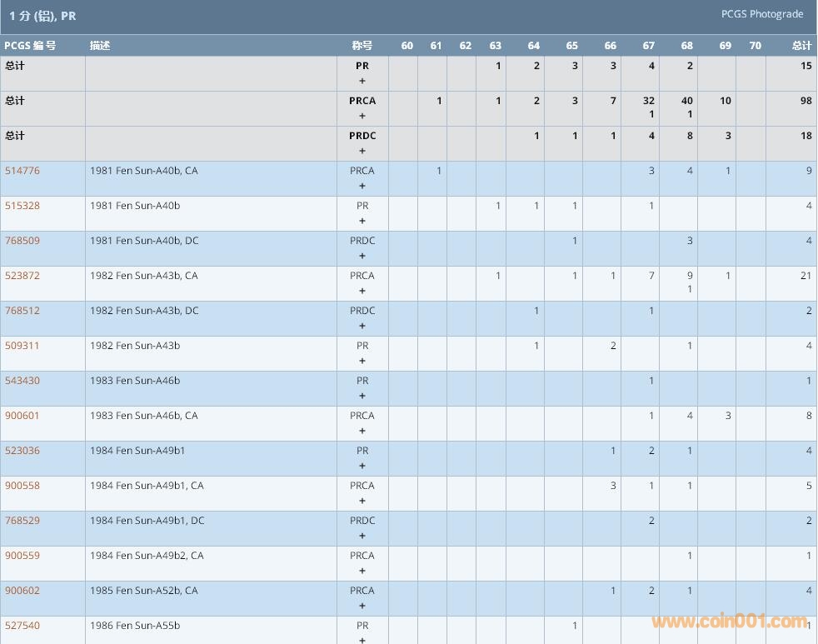
Task: Expand plus sign under PRDC total row
Action: coord(362,151)
